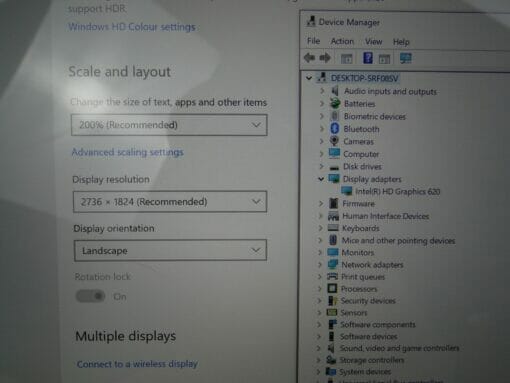Image resolution: width=510 pixels, height=383 pixels.
Task: Click the Network adapters icon
Action: pyautogui.click(x=333, y=264)
